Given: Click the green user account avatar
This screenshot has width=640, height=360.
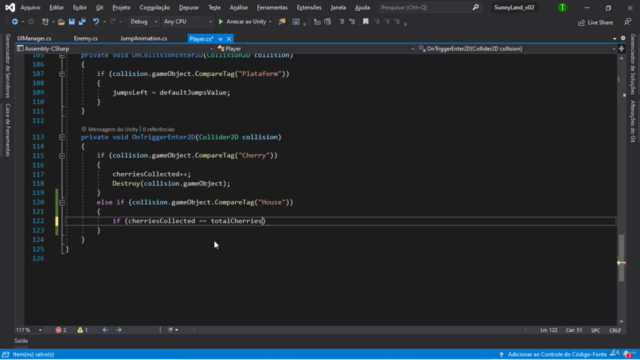Looking at the screenshot, I should [562, 7].
